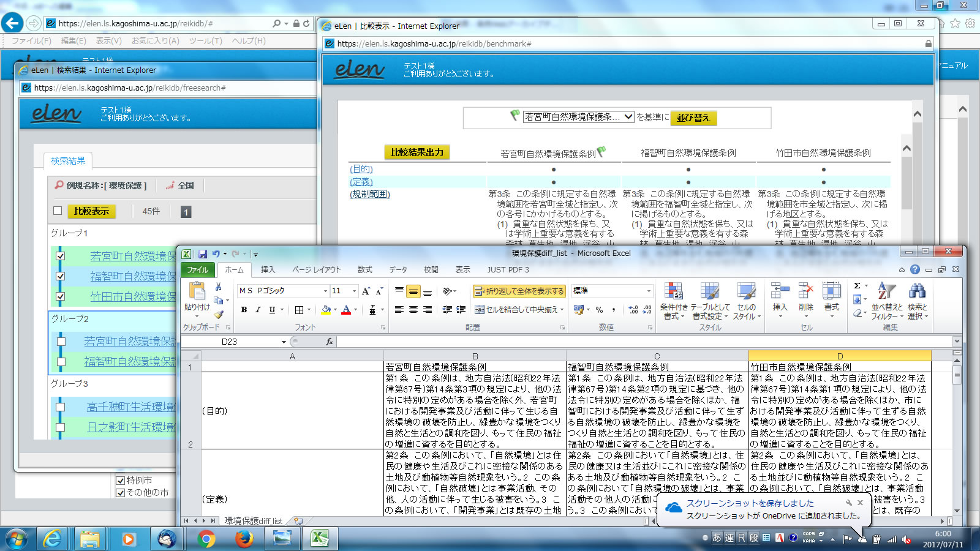Decrease font size with small A icon
The height and width of the screenshot is (551, 980).
379,291
